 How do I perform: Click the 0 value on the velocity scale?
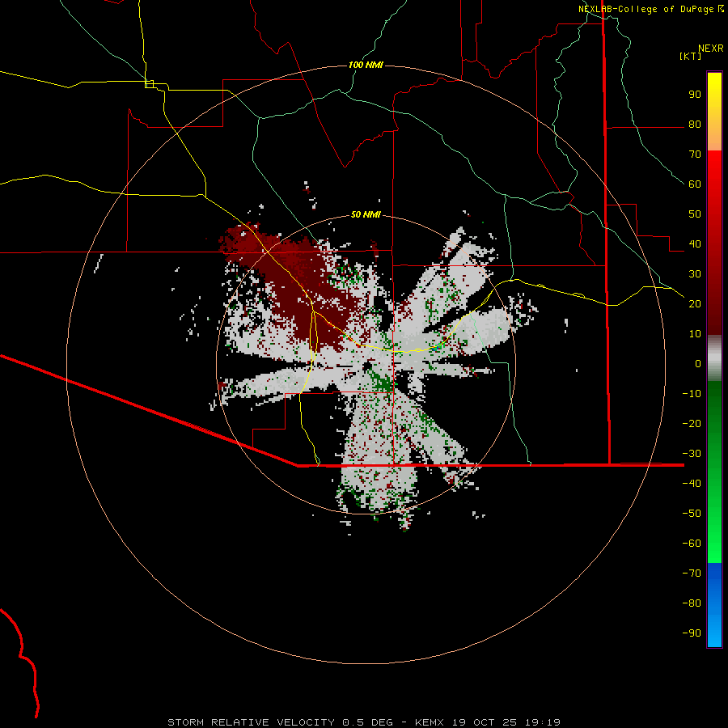(698, 364)
